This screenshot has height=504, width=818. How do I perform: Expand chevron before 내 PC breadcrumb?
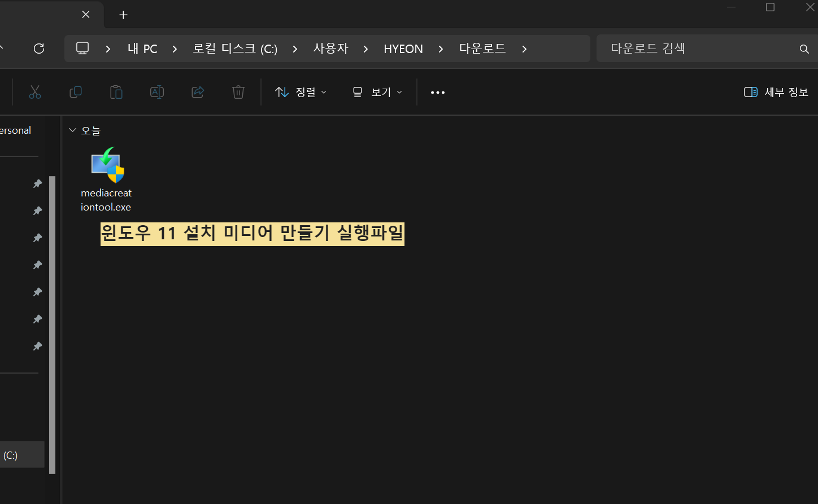(x=108, y=49)
